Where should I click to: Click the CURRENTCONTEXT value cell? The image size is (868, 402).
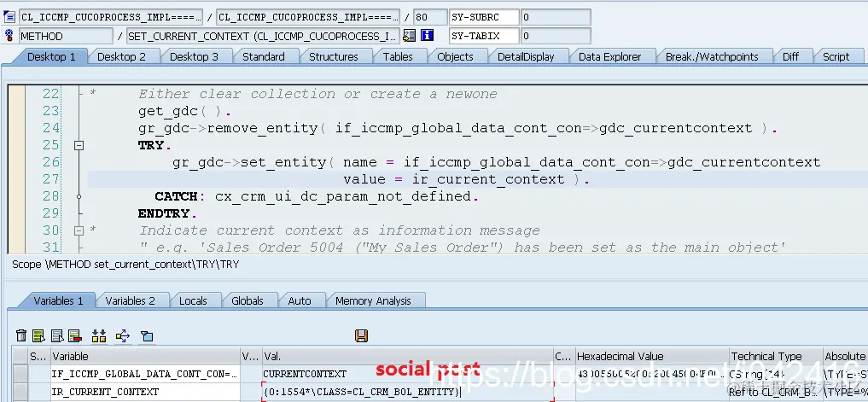click(x=407, y=374)
